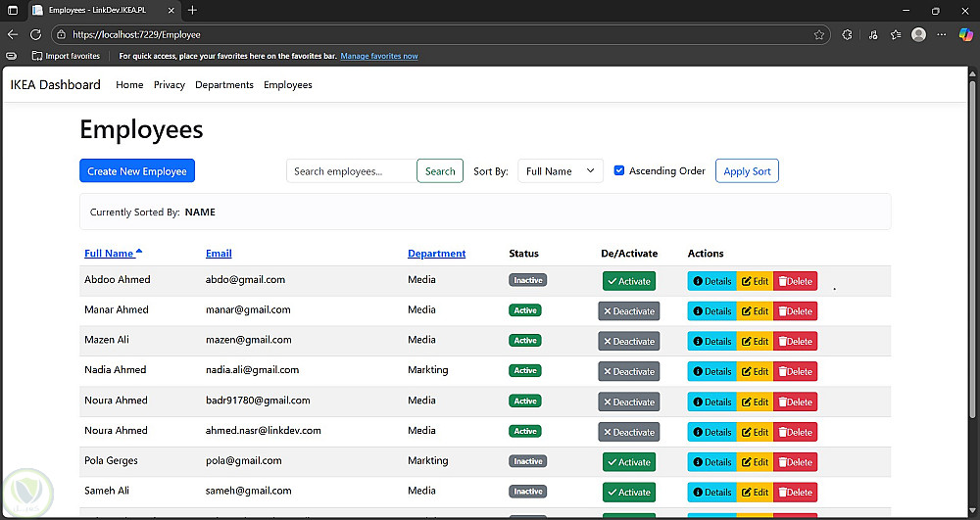Go to the Privacy nav item
Screen dimensions: 980x520
(x=170, y=85)
